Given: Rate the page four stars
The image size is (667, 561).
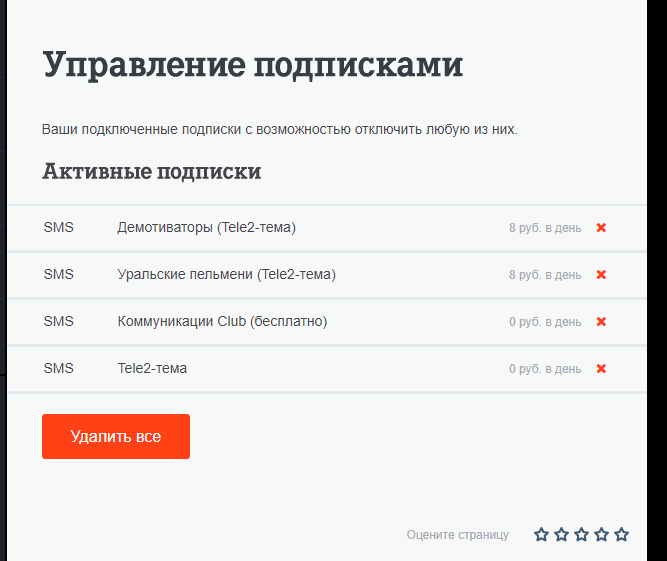Looking at the screenshot, I should pyautogui.click(x=601, y=535).
